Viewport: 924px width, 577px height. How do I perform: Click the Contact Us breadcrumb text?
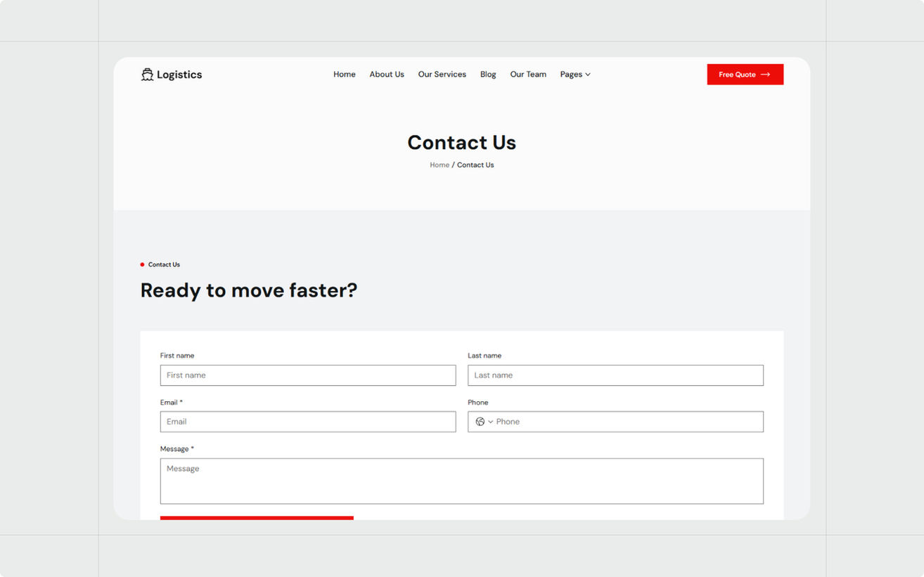tap(475, 165)
